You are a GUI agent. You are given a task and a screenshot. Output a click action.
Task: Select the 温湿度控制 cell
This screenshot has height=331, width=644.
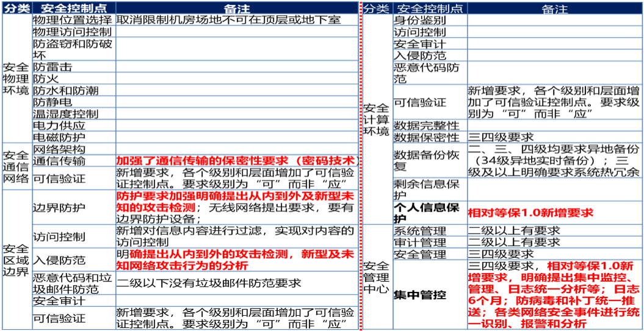click(x=74, y=113)
